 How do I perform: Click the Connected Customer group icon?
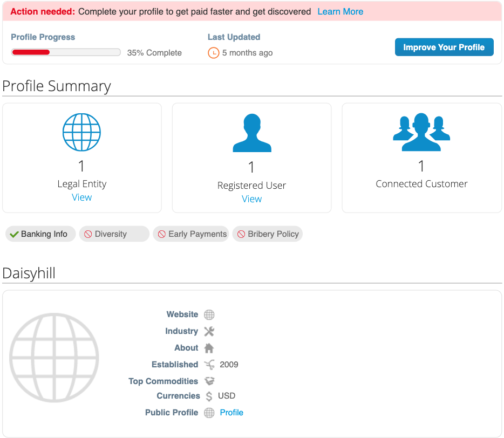click(421, 131)
